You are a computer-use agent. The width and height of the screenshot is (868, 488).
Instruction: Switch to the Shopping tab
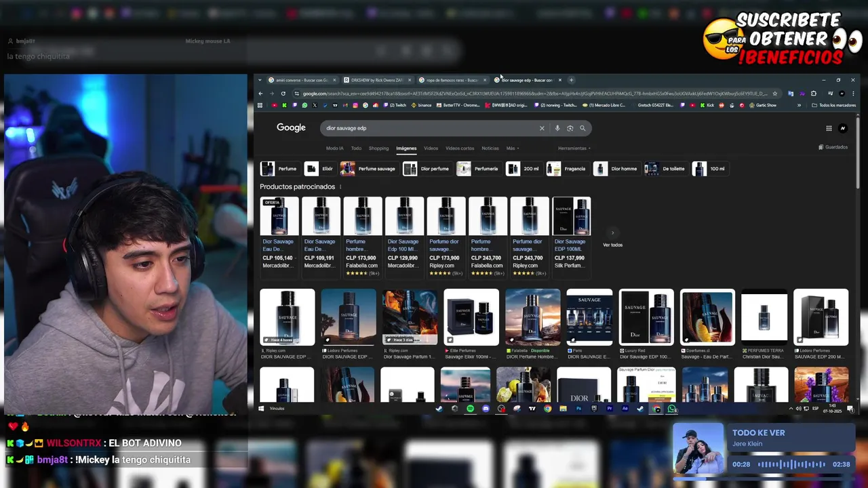point(378,148)
